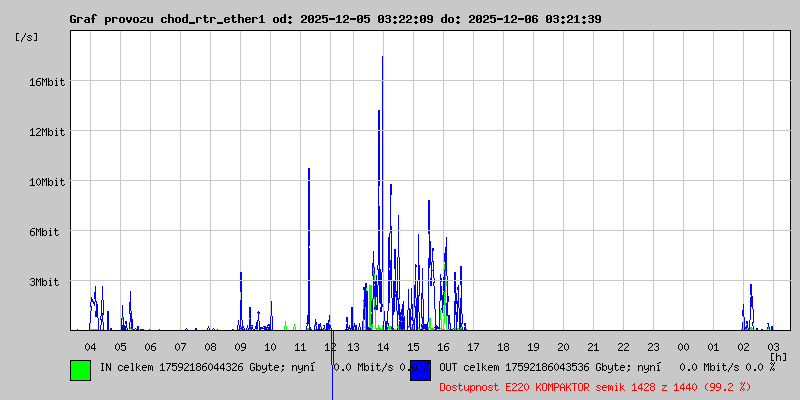
Task: Select the 6Mbit y-axis label
Action: click(x=46, y=232)
